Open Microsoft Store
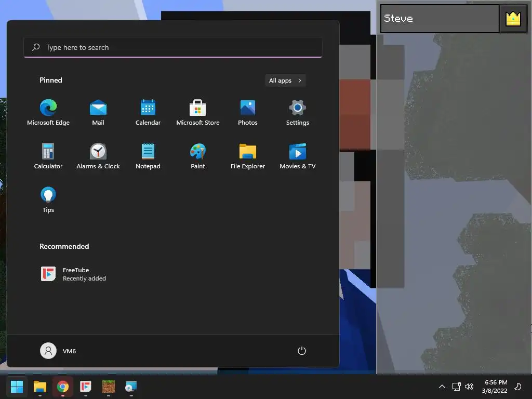 coord(198,113)
